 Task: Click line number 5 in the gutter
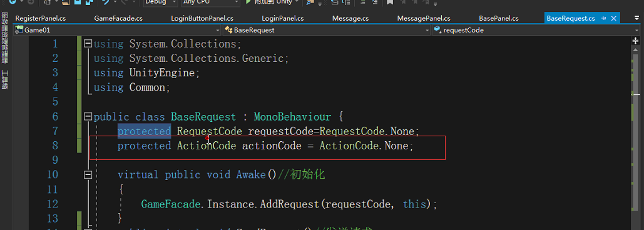click(56, 102)
